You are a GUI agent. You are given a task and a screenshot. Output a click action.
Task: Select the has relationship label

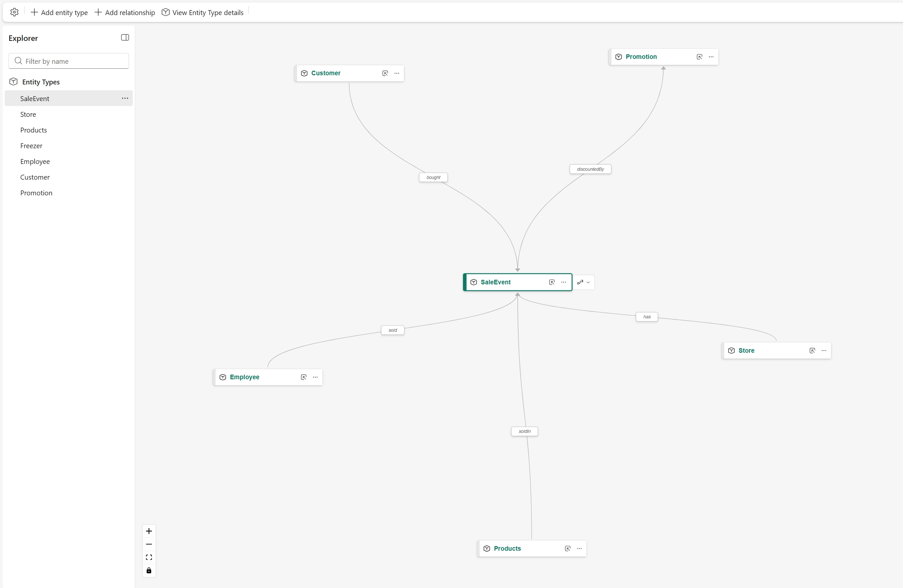coord(647,317)
